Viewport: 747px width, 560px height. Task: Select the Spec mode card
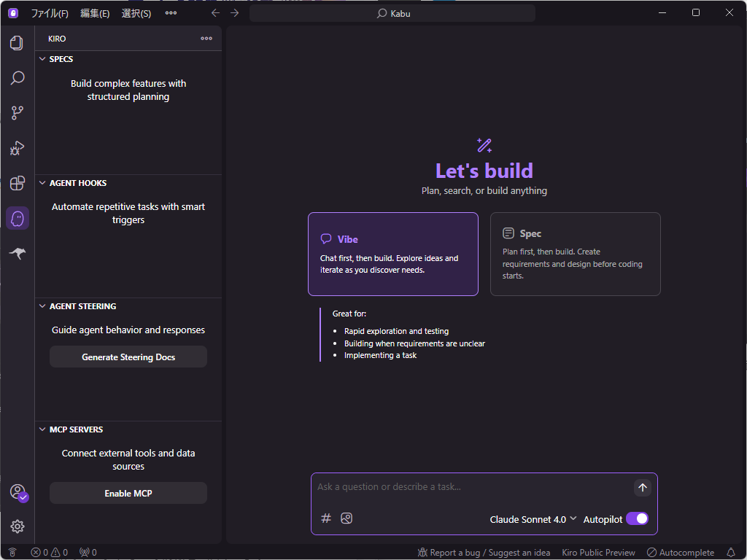click(575, 254)
